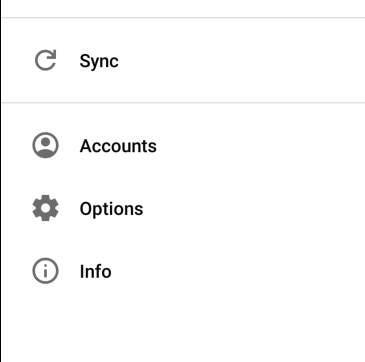Screen dimensions: 365x362
Task: Tap the refresh arrow beside Sync
Action: pyautogui.click(x=46, y=60)
